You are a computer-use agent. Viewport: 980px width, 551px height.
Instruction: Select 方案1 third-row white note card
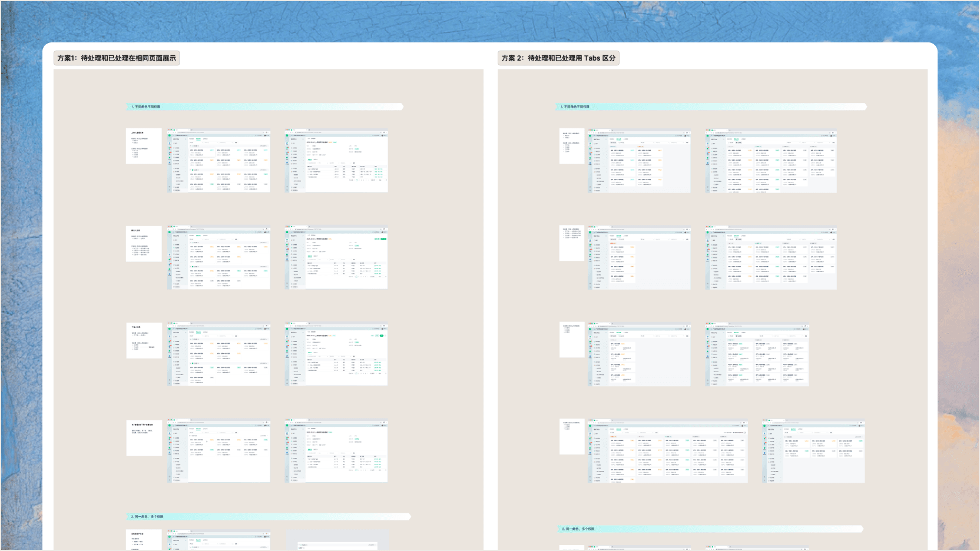(144, 340)
